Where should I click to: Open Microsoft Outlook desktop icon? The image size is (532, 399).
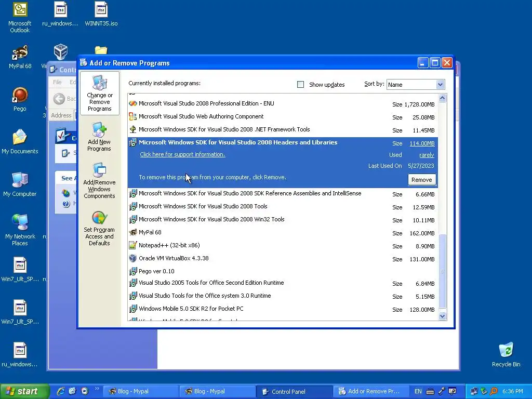(20, 18)
